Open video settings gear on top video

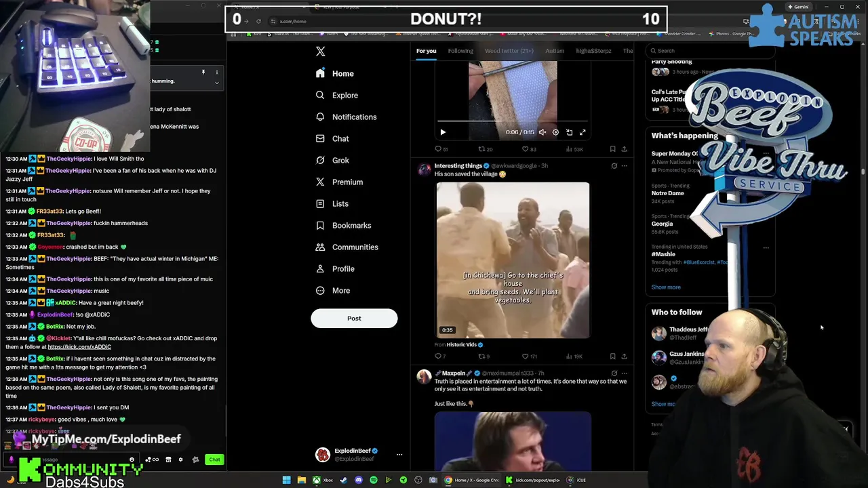point(555,132)
